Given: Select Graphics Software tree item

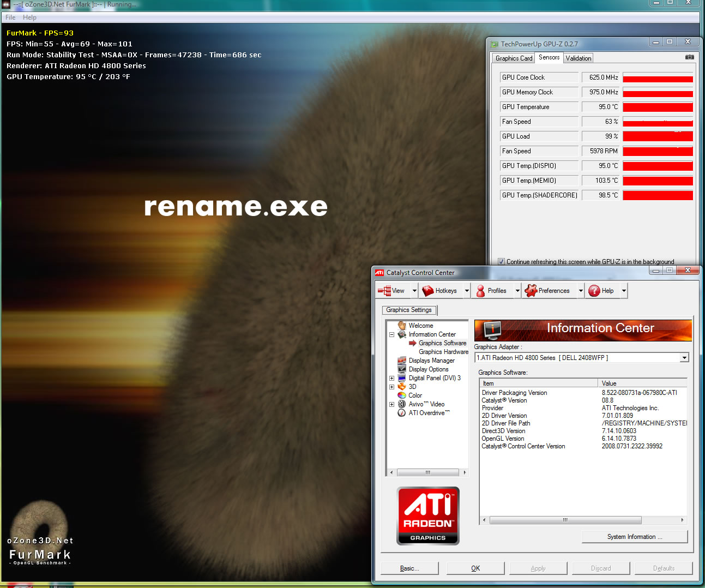Looking at the screenshot, I should [x=442, y=343].
